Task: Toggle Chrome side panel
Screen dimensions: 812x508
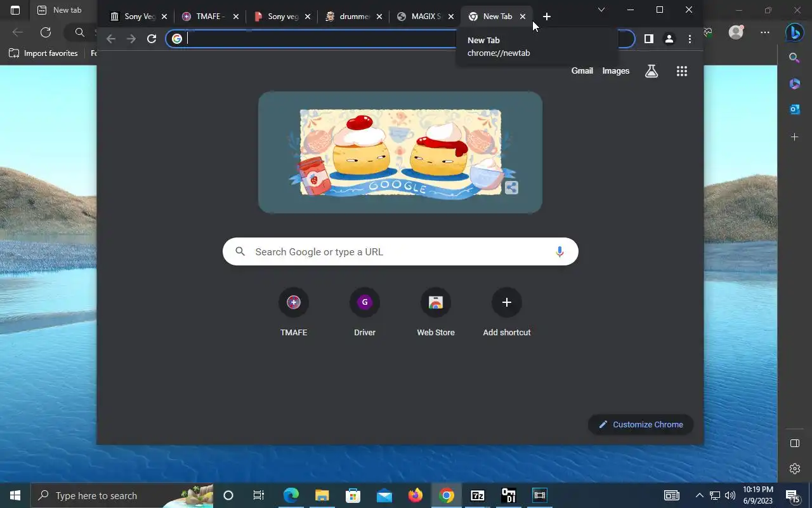Action: [x=648, y=39]
